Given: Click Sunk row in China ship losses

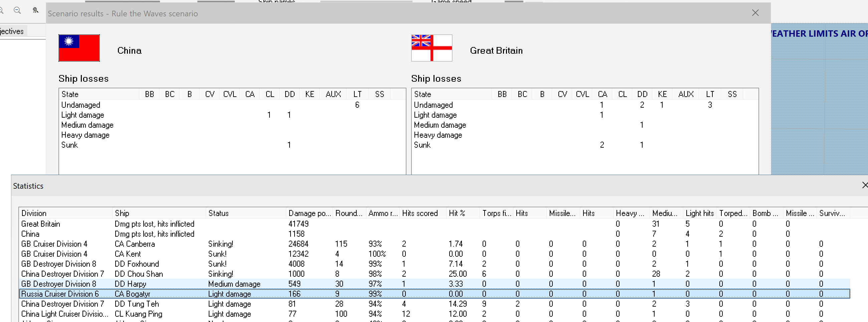Looking at the screenshot, I should coord(70,145).
